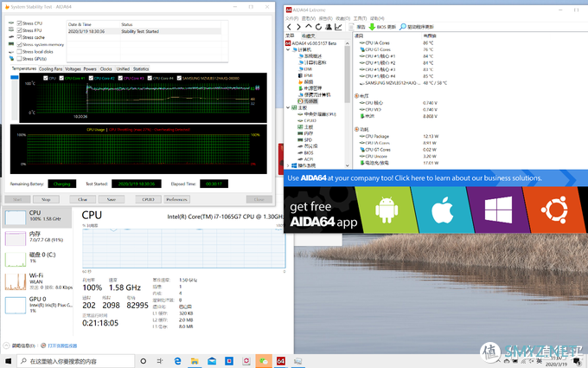The image size is (588, 368).
Task: Collapse Task Manager via 简略信息 chevron
Action: pyautogui.click(x=6, y=345)
